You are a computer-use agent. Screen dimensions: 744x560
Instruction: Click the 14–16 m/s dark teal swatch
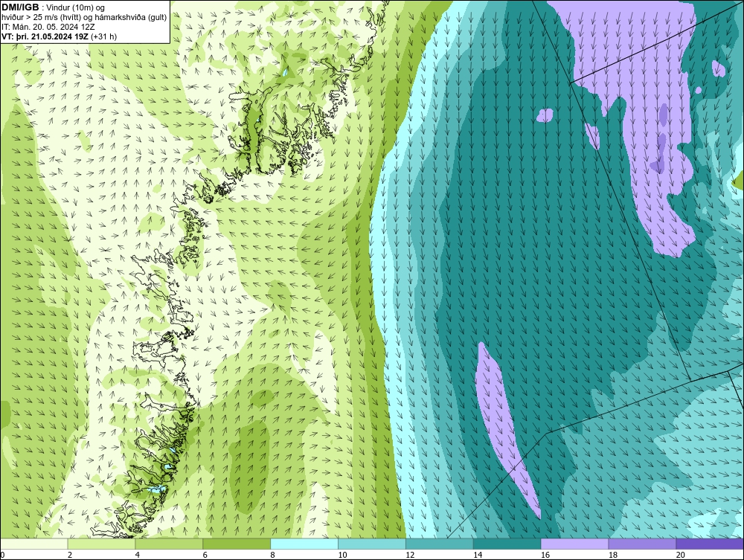coord(507,544)
